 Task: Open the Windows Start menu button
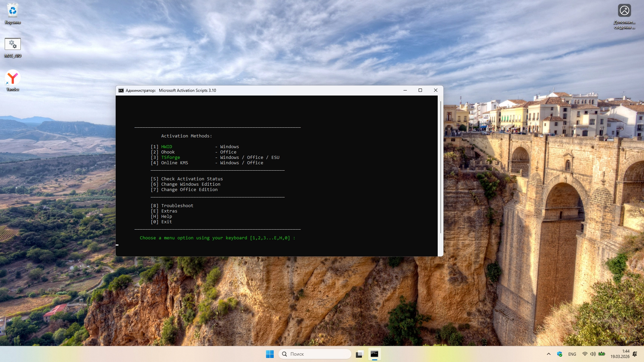click(270, 354)
